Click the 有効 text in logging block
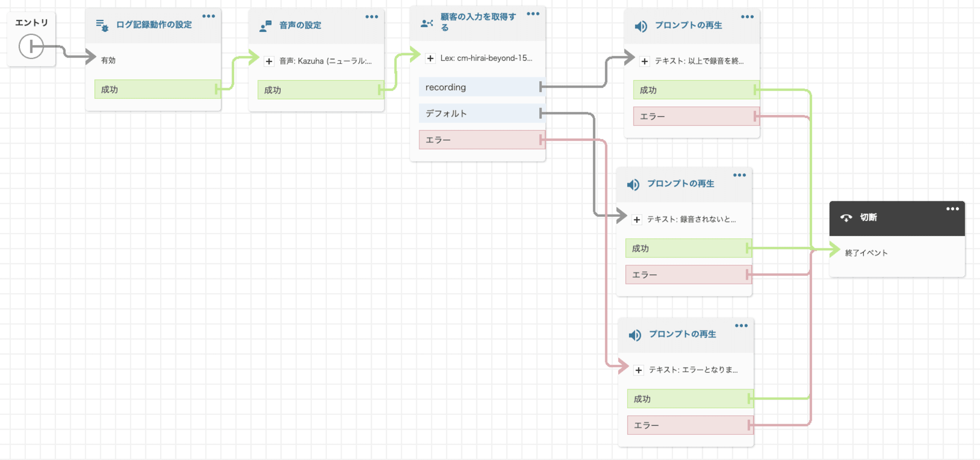Viewport: 980px width, 460px height. click(x=108, y=60)
